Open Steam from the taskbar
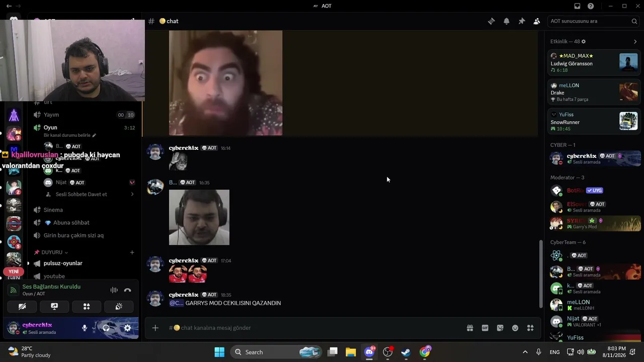The width and height of the screenshot is (644, 362). point(406,352)
